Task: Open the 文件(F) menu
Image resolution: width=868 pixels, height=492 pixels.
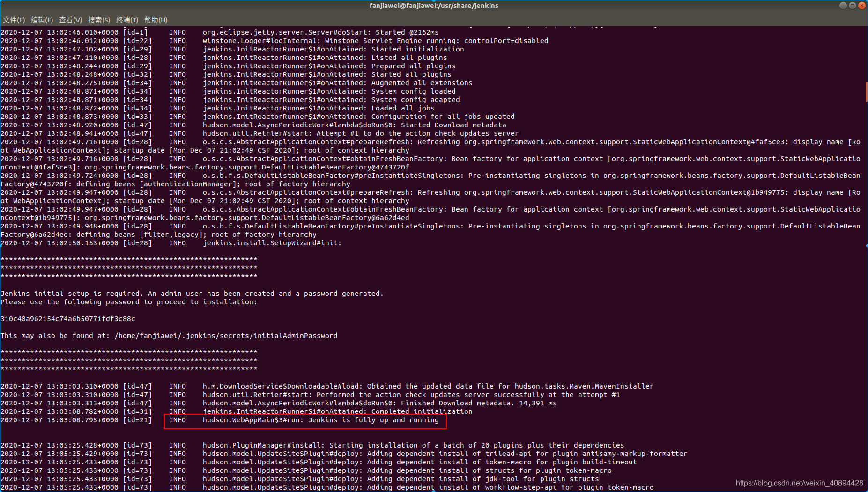Action: coord(14,20)
